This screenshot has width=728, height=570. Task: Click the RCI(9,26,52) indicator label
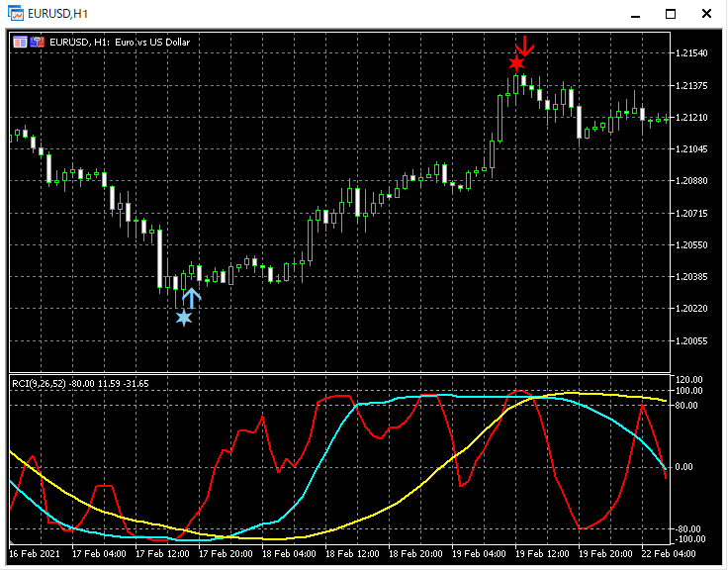[80, 384]
